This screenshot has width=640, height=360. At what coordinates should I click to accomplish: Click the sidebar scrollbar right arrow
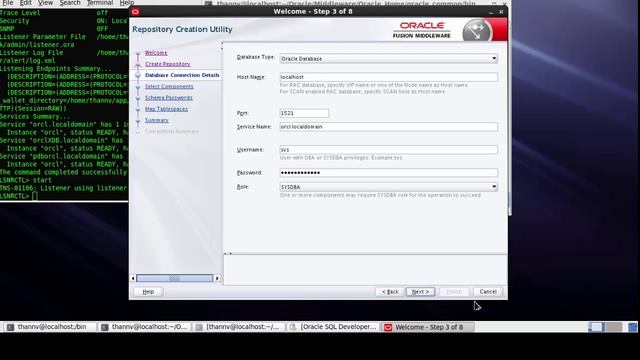pos(217,278)
